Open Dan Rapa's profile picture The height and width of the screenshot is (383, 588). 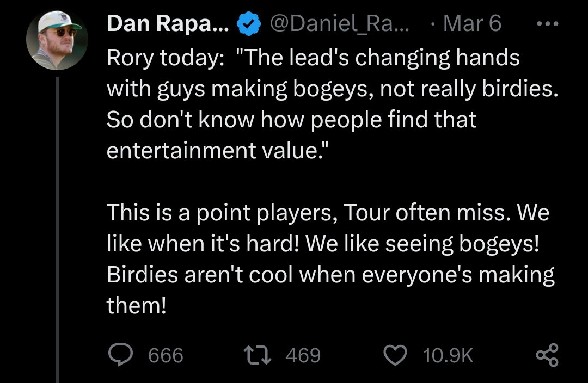(58, 41)
